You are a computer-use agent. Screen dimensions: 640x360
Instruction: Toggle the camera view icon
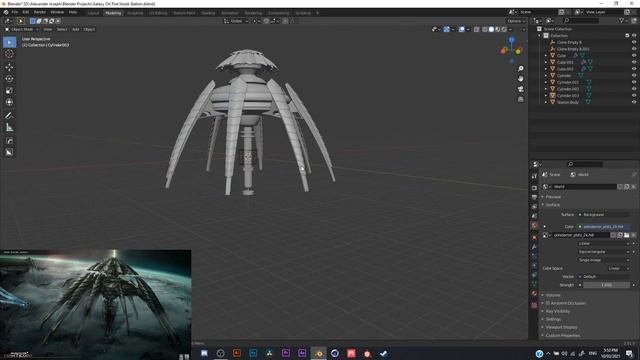tap(520, 89)
